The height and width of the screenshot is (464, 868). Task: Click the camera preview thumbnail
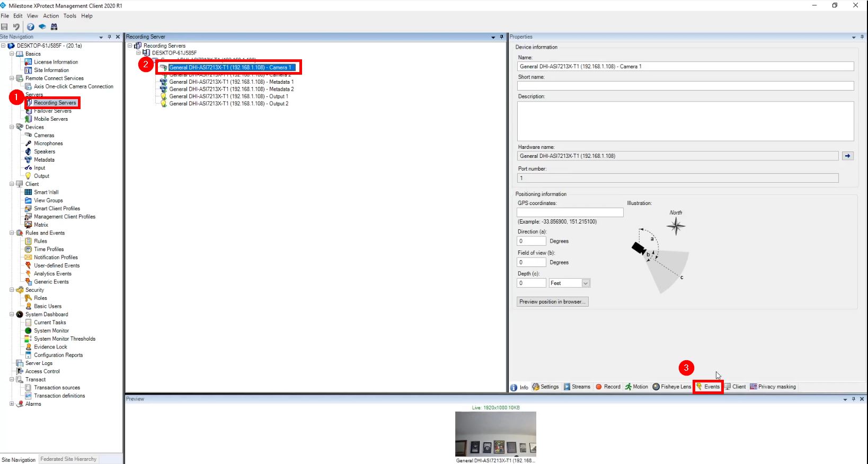tap(495, 434)
